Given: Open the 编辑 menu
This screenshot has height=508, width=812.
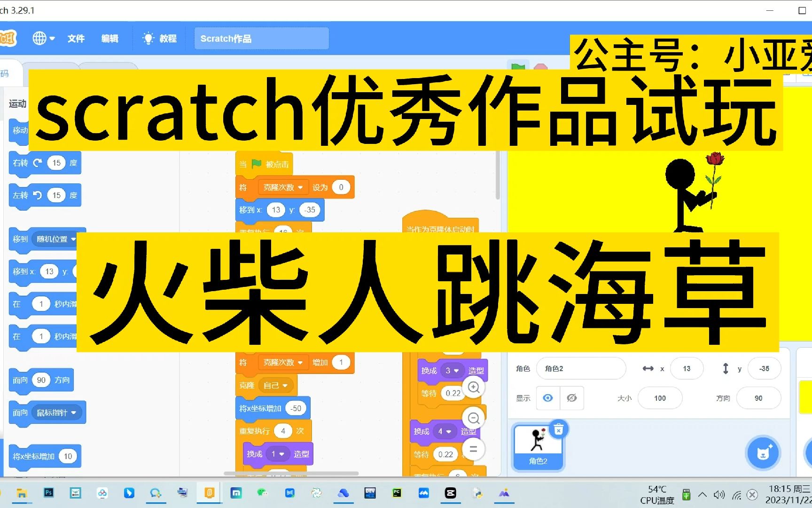Looking at the screenshot, I should 110,38.
